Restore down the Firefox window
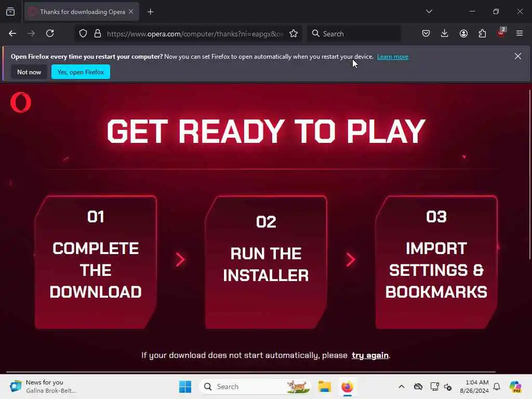 pyautogui.click(x=496, y=11)
